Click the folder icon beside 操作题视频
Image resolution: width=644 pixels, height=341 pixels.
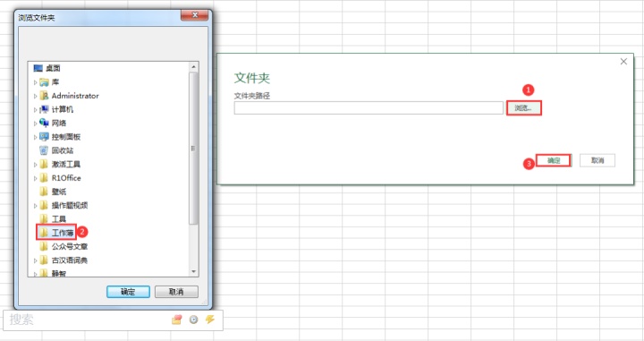44,206
